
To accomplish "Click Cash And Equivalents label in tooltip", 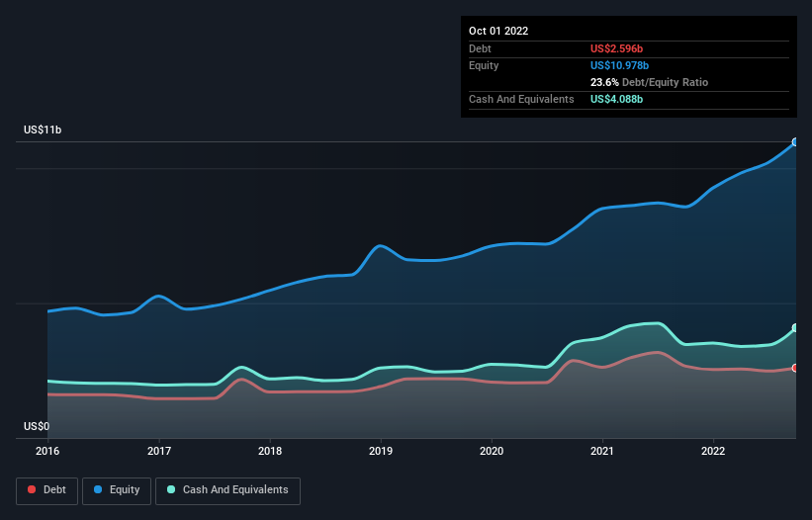I will (x=521, y=99).
